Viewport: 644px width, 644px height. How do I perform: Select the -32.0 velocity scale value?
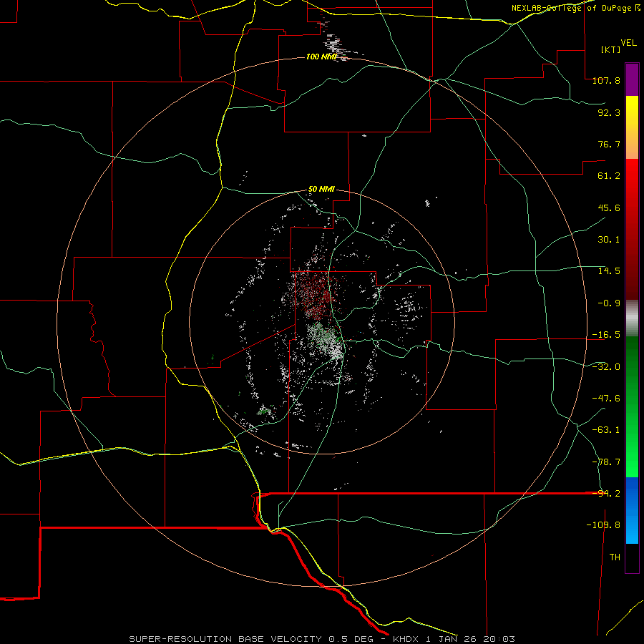tap(606, 367)
